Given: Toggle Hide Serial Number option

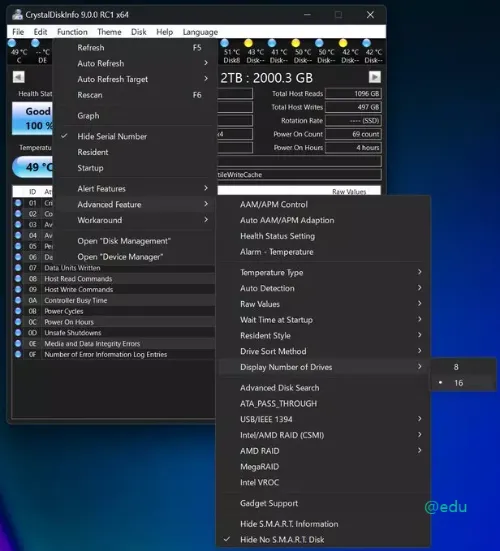Looking at the screenshot, I should (135, 136).
